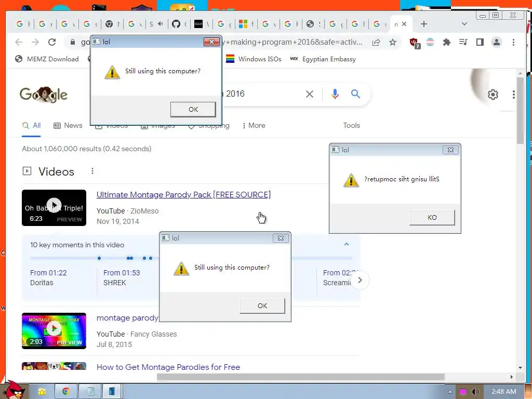This screenshot has height=399, width=532.
Task: Open the volume control in system tray
Action: click(475, 392)
